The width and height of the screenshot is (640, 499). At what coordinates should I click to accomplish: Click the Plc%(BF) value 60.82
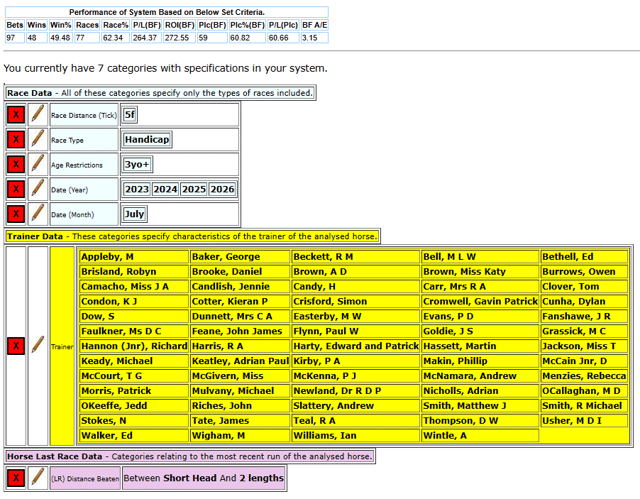[x=247, y=38]
